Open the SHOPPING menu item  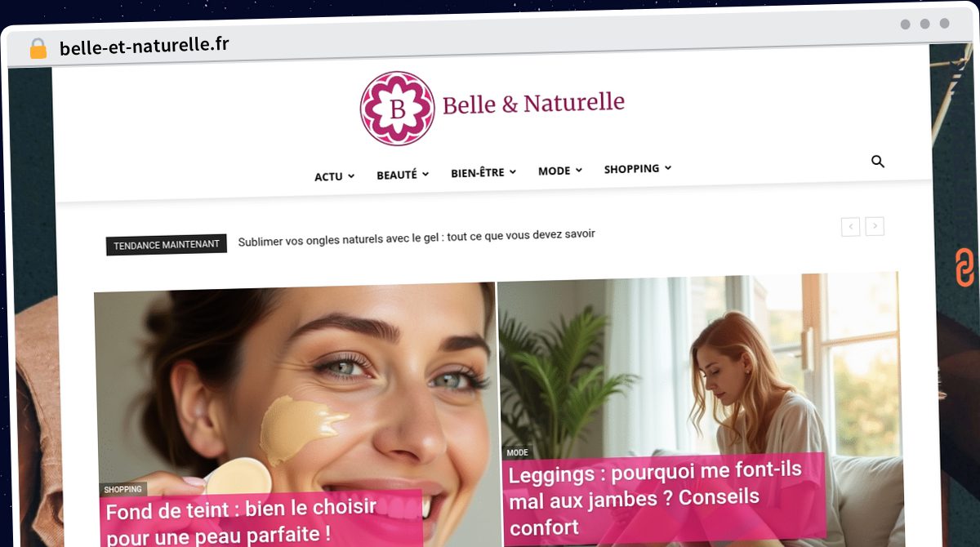tap(638, 169)
